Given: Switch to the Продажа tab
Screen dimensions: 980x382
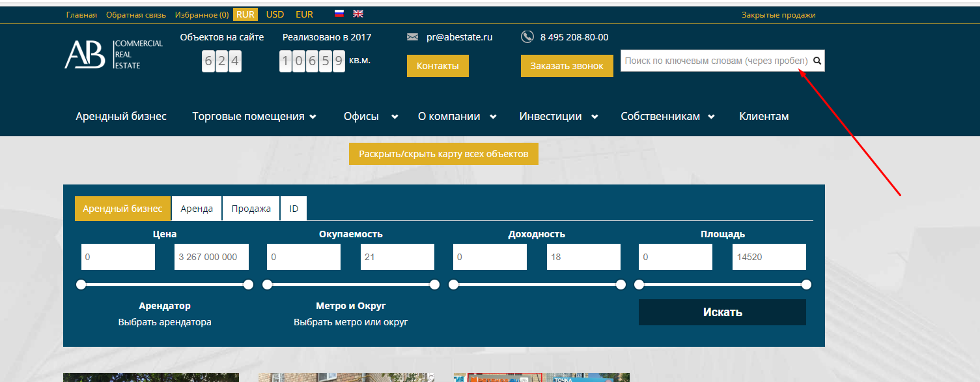Looking at the screenshot, I should tap(251, 209).
